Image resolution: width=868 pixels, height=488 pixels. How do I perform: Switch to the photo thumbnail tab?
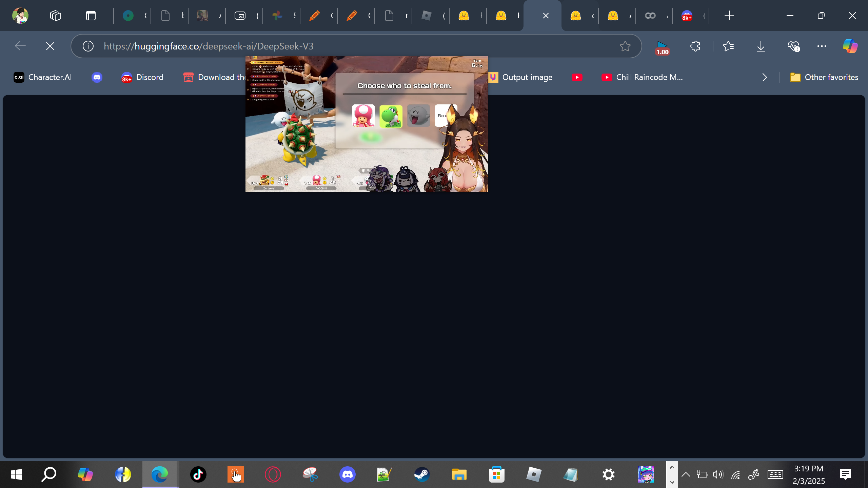(x=203, y=16)
